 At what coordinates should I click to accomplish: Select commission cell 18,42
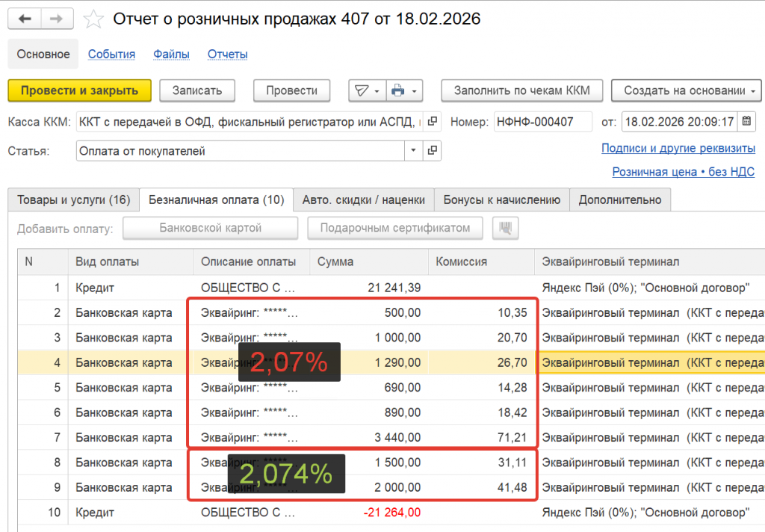point(482,413)
